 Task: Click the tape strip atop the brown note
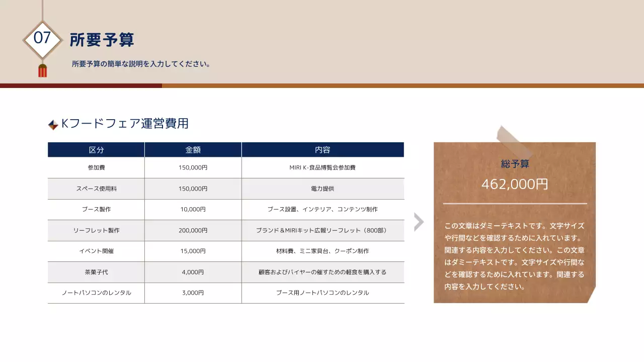tap(514, 141)
